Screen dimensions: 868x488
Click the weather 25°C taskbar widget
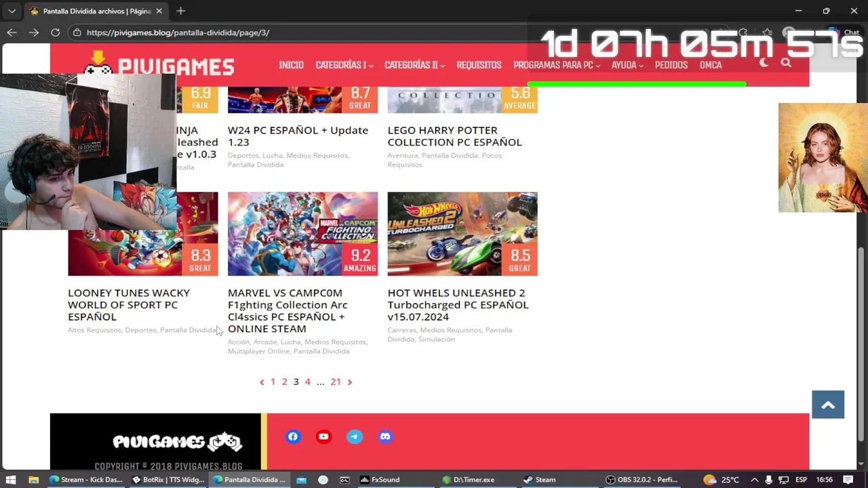[x=722, y=480]
